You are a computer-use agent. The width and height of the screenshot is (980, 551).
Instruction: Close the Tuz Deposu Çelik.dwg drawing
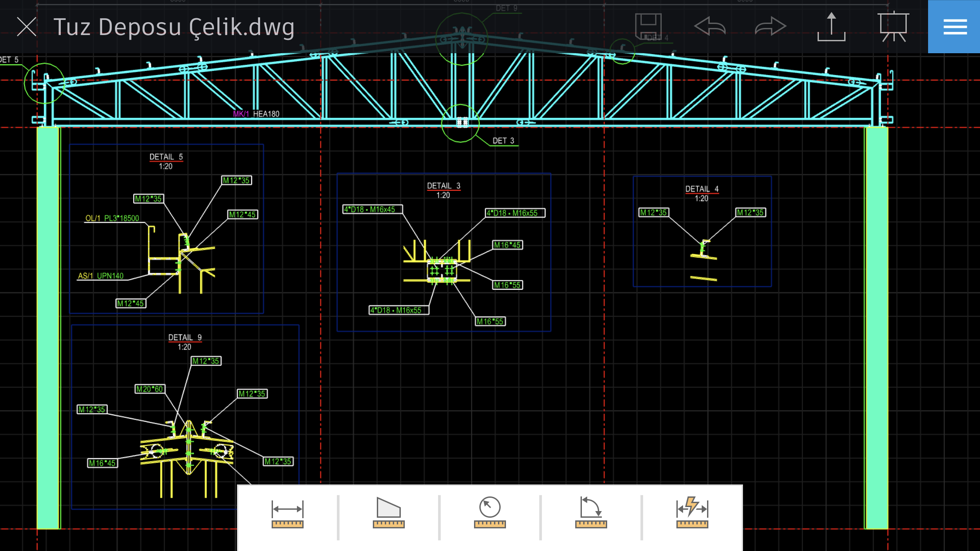(x=27, y=27)
